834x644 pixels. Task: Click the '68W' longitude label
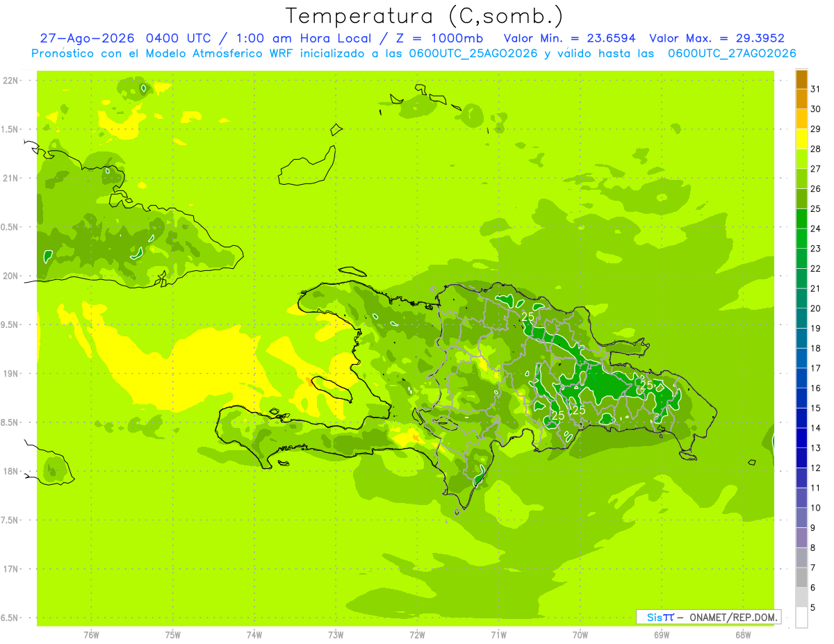(x=743, y=635)
